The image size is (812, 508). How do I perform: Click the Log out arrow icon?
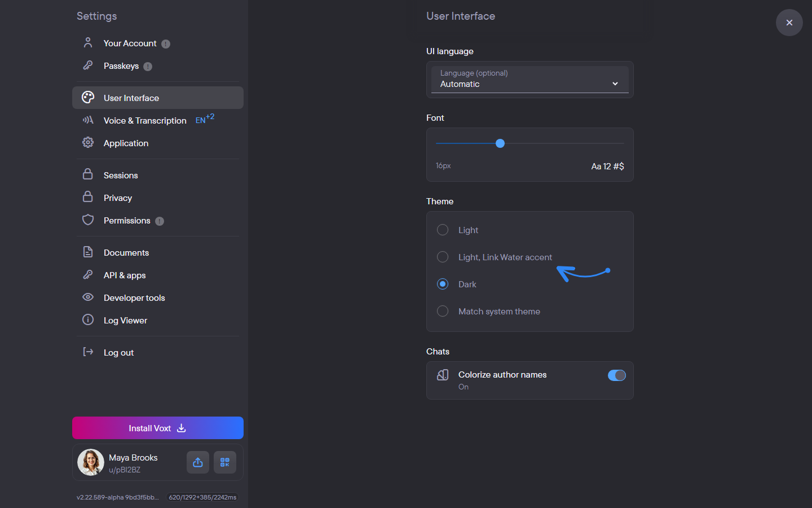click(88, 352)
